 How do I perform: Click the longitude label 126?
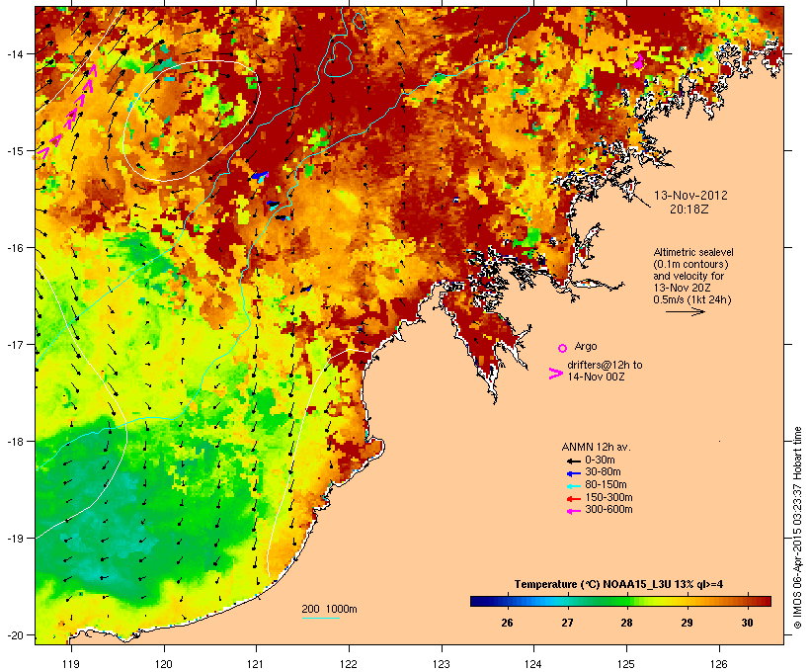(718, 664)
